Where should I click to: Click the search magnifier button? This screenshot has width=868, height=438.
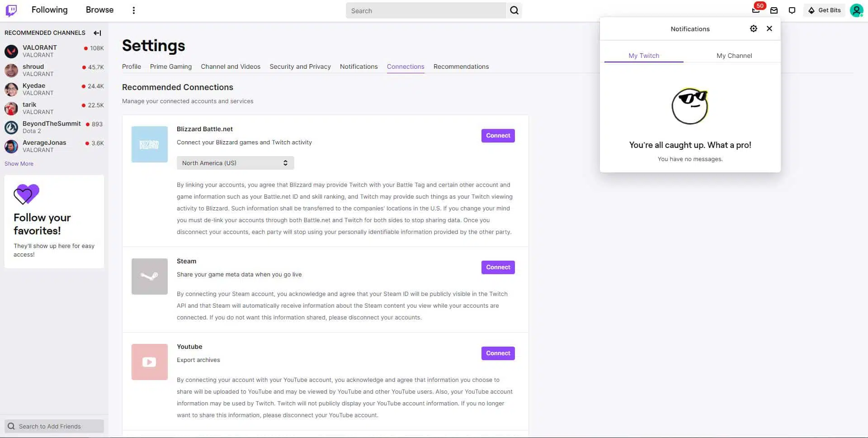click(514, 10)
